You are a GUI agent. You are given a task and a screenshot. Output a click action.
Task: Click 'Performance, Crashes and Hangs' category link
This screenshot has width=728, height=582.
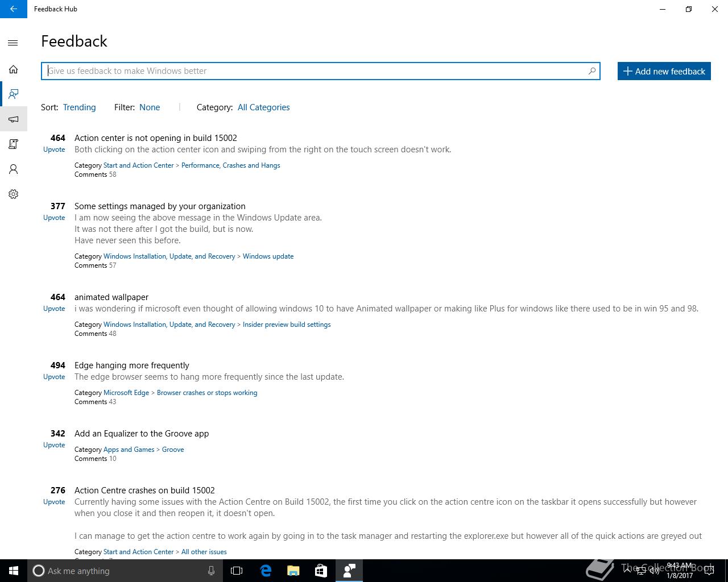(230, 165)
